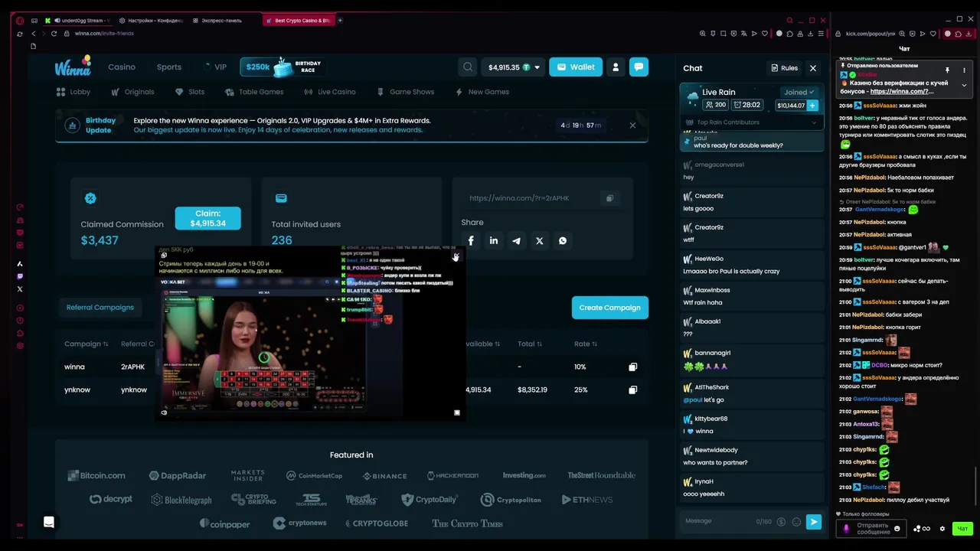This screenshot has width=980, height=551.
Task: Open Kick chat settings gear
Action: [x=942, y=529]
